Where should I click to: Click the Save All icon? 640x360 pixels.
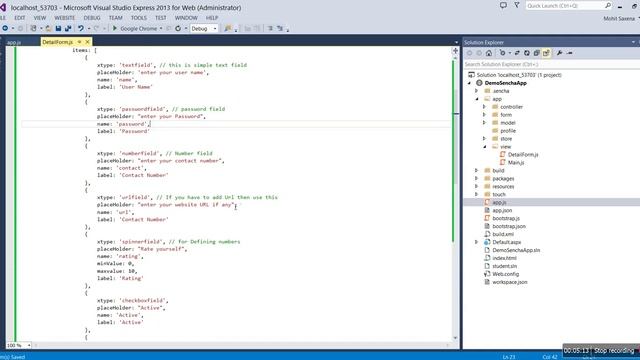click(68, 28)
